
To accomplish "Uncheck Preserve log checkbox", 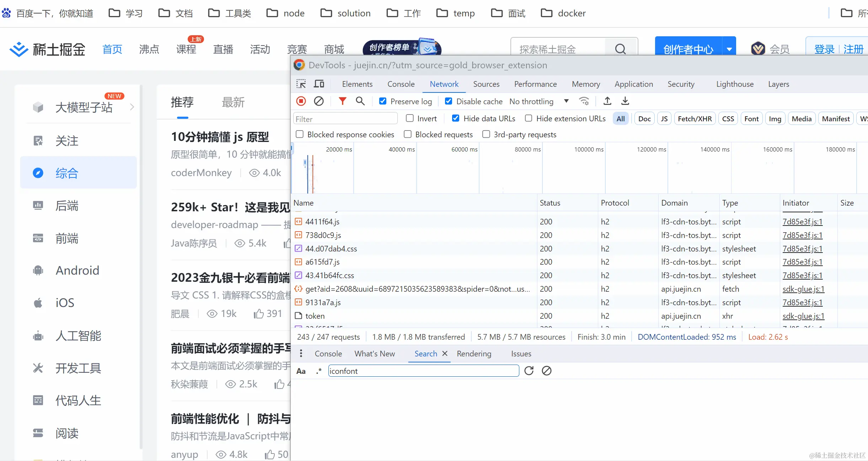I will [x=383, y=101].
